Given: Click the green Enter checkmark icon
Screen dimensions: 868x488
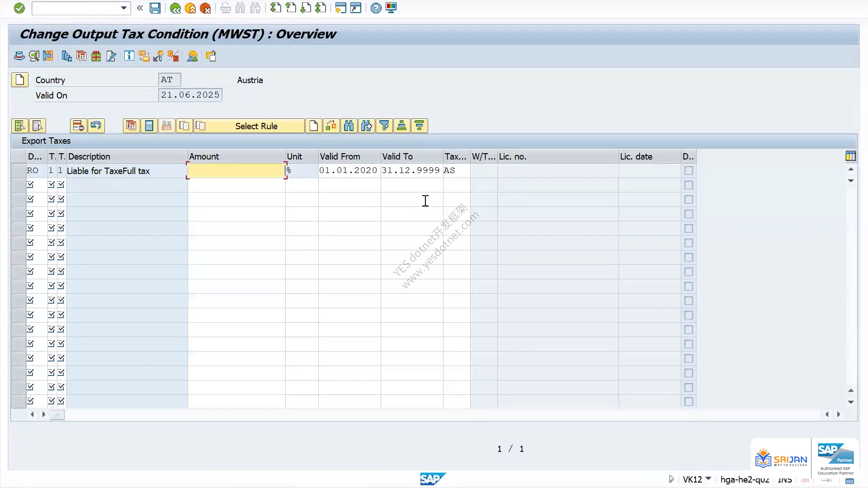Looking at the screenshot, I should (x=19, y=8).
